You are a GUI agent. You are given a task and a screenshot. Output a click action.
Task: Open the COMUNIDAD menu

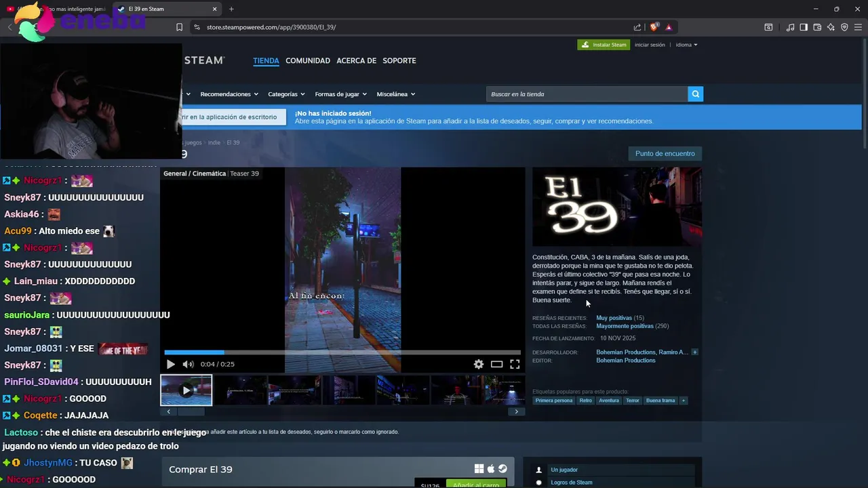(x=308, y=60)
